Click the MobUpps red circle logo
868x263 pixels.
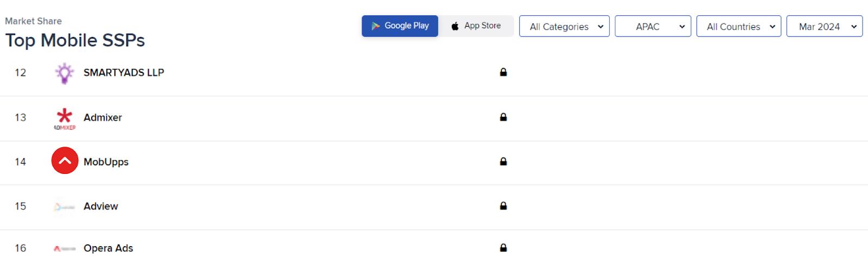pos(65,160)
